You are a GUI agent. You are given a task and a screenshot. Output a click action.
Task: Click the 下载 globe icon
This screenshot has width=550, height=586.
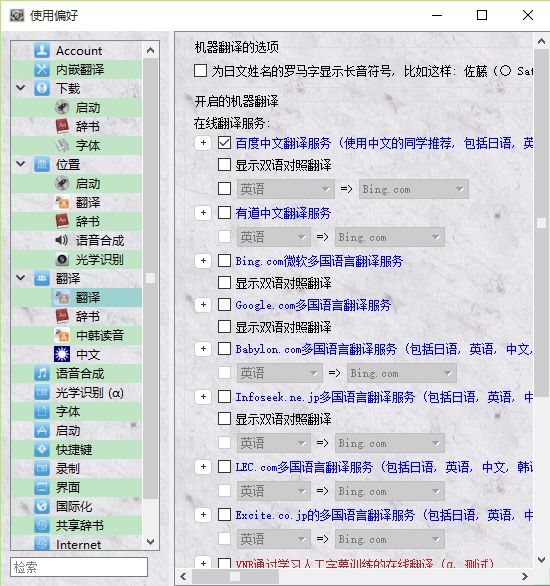point(41,89)
